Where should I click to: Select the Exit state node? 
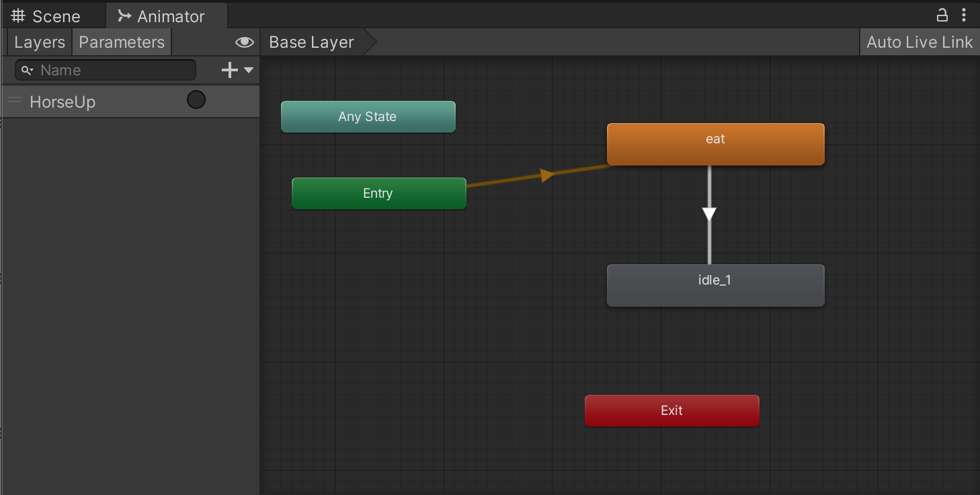671,410
